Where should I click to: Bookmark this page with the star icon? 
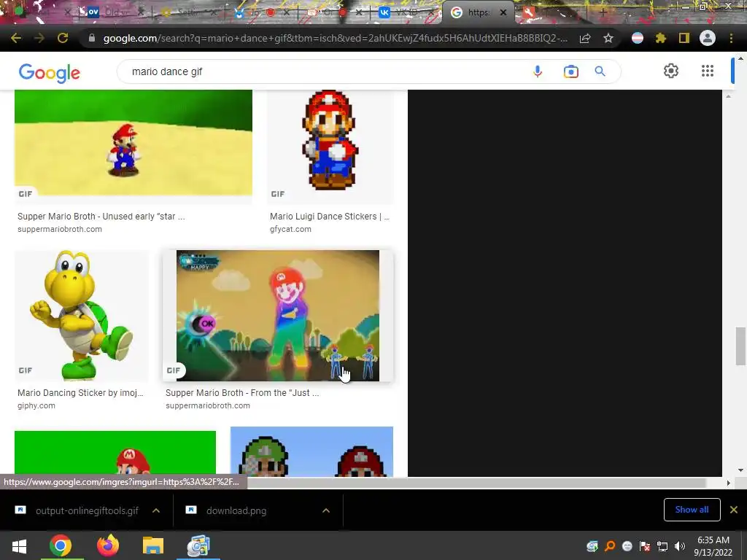[608, 38]
